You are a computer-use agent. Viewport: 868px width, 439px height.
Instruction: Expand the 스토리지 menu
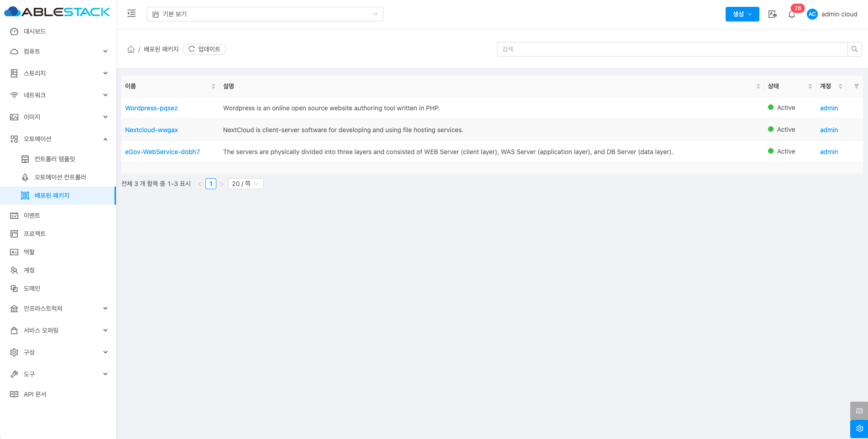(58, 73)
